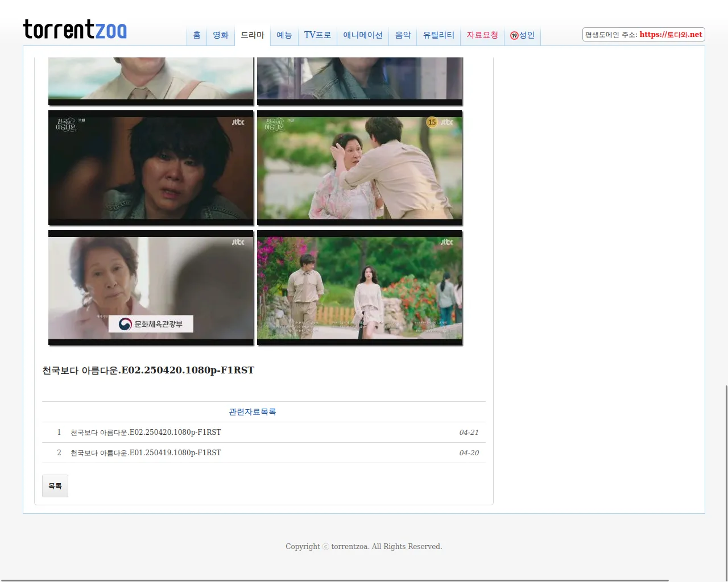Image resolution: width=728 pixels, height=582 pixels.
Task: Switch to the 영화 tab
Action: (221, 35)
